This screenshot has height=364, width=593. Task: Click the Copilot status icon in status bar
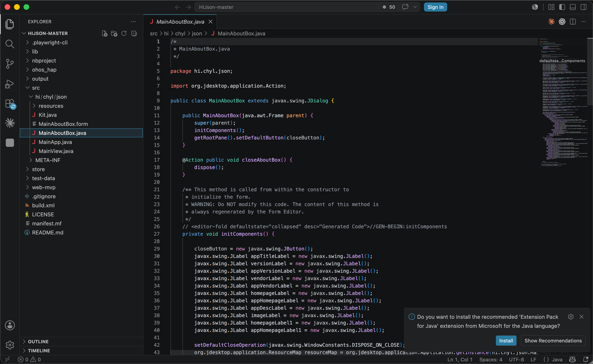pos(572,359)
